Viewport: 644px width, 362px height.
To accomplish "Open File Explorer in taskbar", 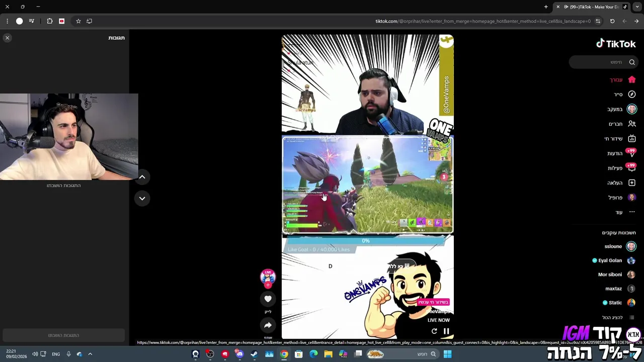I will coord(328,354).
